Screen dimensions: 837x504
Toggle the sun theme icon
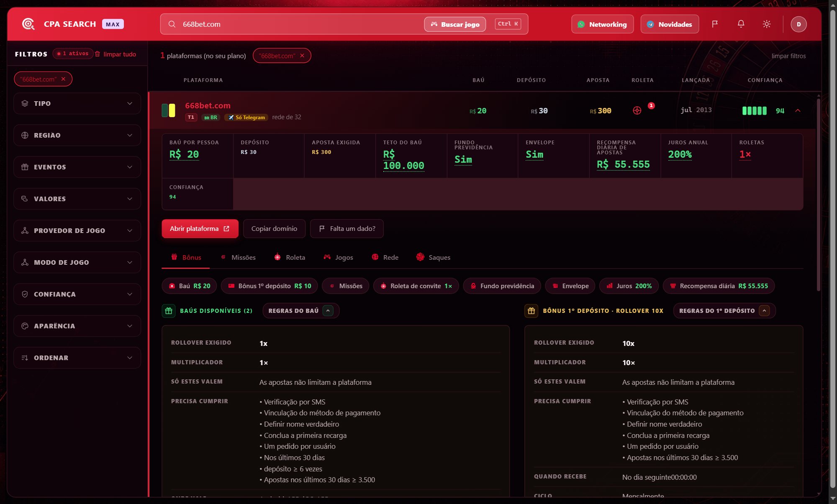point(767,24)
